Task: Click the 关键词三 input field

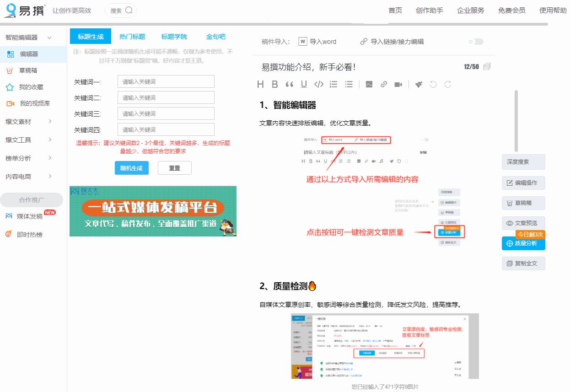Action: (166, 113)
